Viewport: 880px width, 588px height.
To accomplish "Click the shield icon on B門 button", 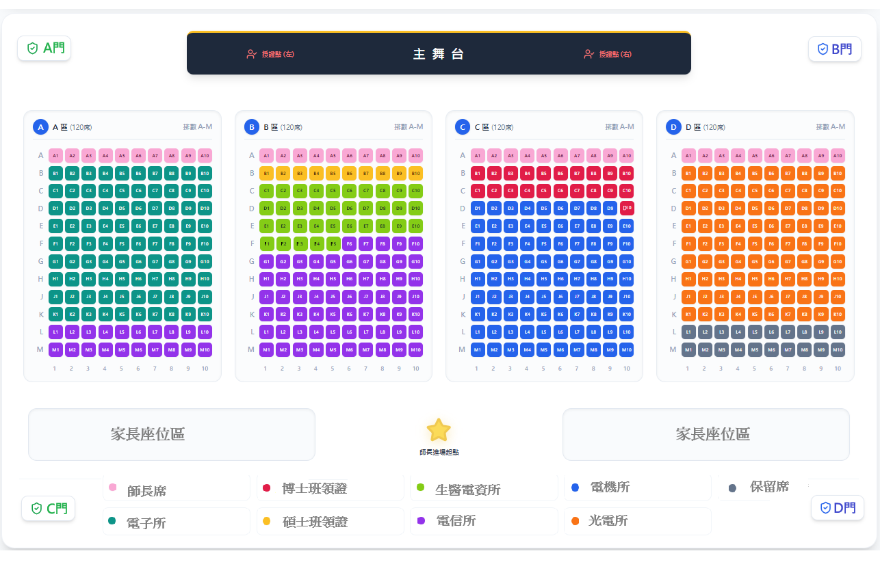I will click(x=823, y=49).
